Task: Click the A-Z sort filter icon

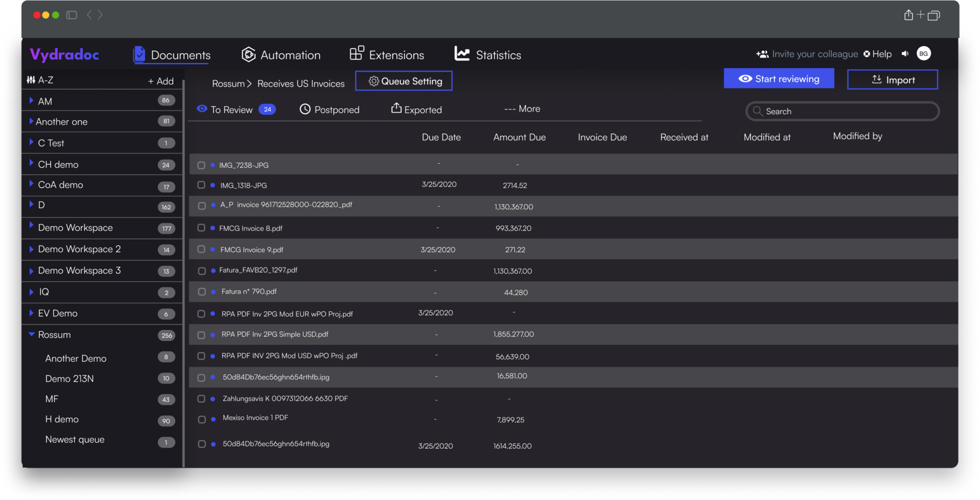Action: (31, 80)
